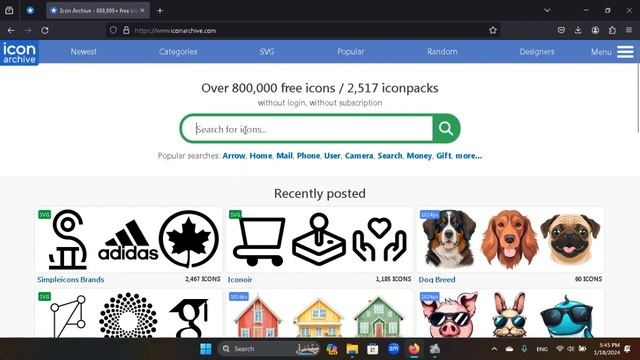Save to Pocket icon
The height and width of the screenshot is (360, 640).
[x=561, y=30]
